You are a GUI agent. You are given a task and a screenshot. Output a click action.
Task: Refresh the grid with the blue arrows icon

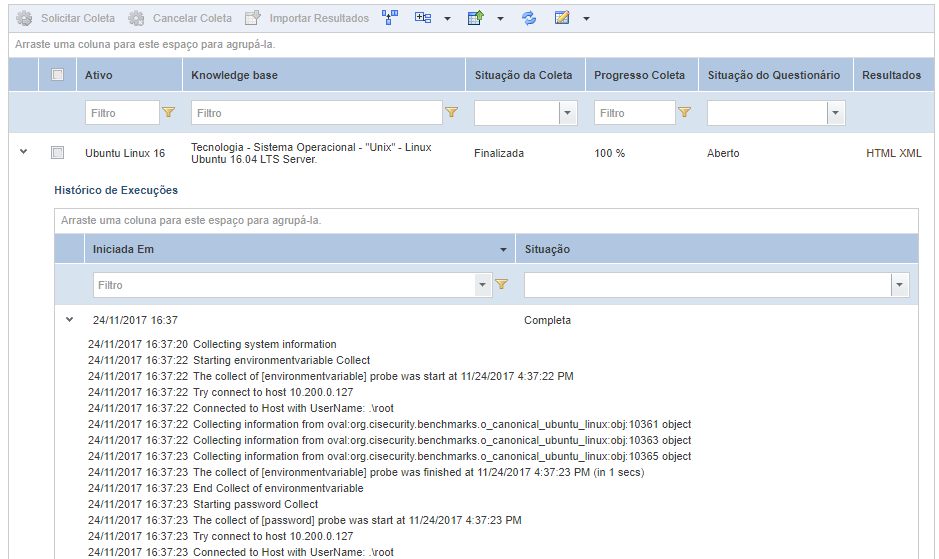(x=529, y=18)
